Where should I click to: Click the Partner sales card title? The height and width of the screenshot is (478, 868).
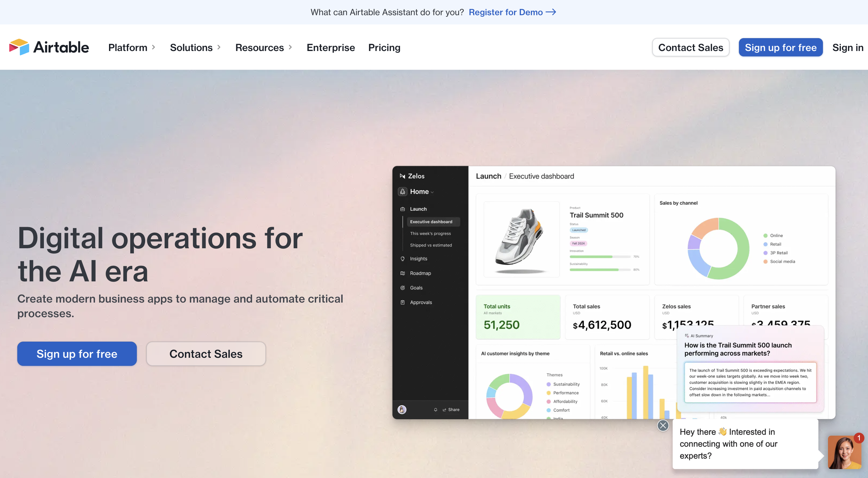[x=768, y=307]
